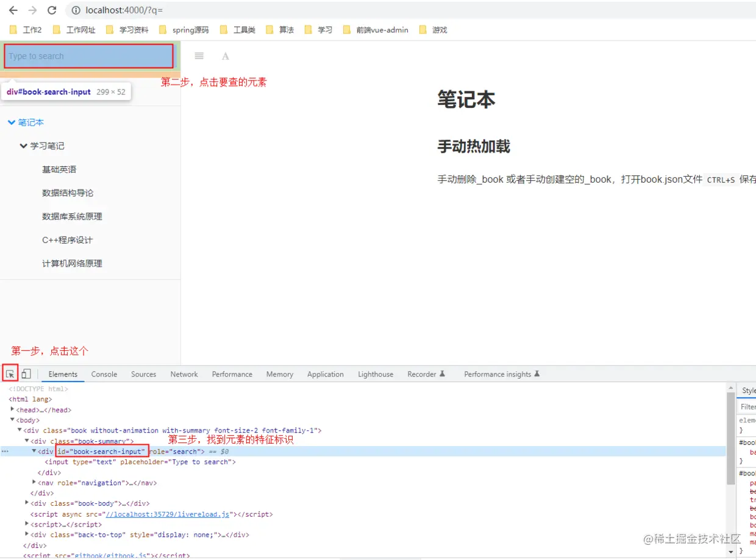Follow the gitbook.js script link
756x560 pixels.
(112, 556)
